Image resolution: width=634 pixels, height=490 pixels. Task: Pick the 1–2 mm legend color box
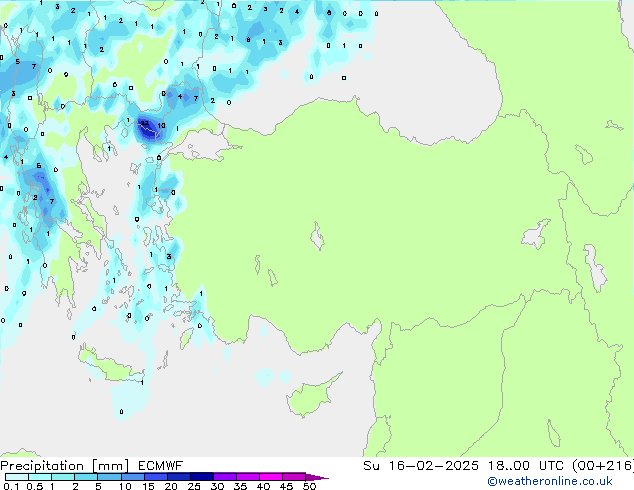coord(63,477)
